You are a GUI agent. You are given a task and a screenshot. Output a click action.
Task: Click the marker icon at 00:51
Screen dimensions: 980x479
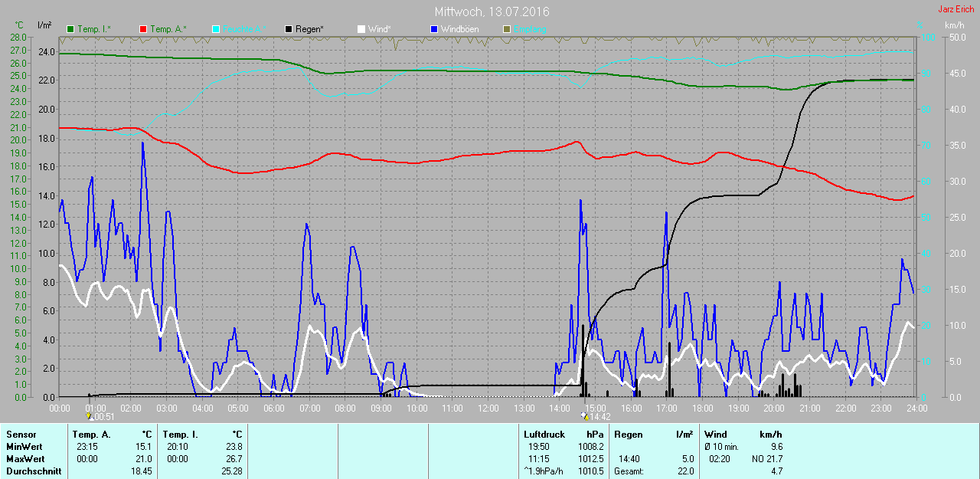click(x=90, y=417)
